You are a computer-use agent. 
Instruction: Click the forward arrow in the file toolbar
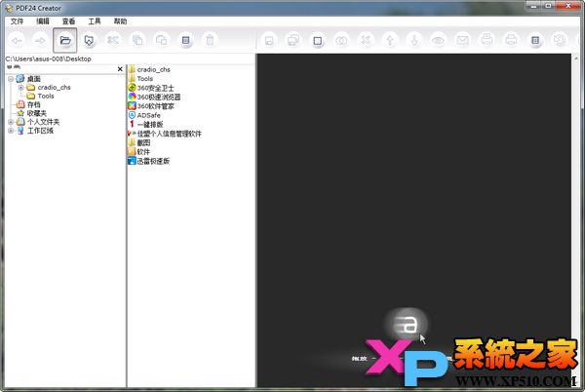click(x=41, y=40)
